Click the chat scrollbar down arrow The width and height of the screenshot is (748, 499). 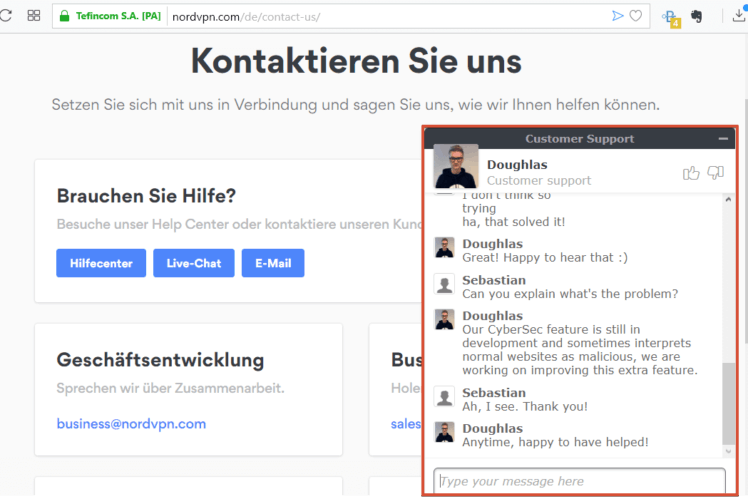tap(727, 453)
